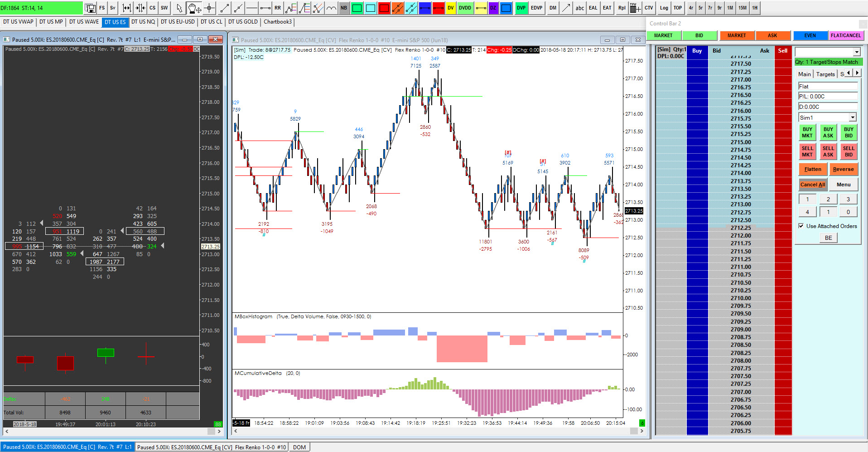Select the blue rectangle swatch after DZ
Viewport: 868px width, 452px height.
(x=506, y=8)
